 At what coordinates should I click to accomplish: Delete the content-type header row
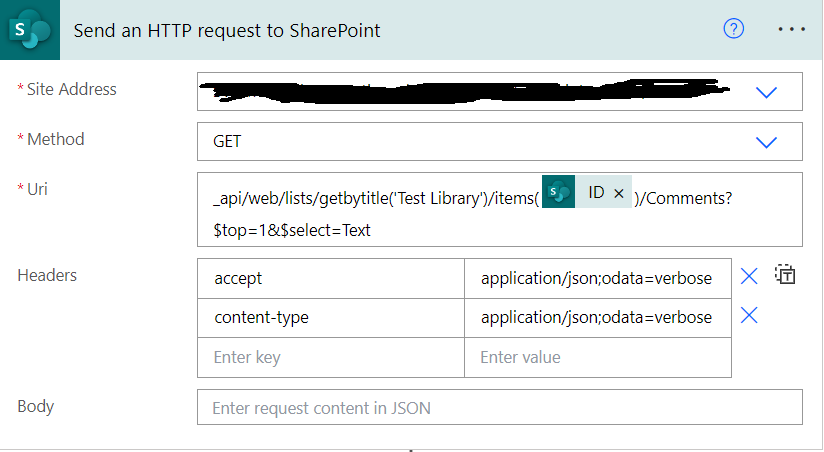(x=749, y=316)
